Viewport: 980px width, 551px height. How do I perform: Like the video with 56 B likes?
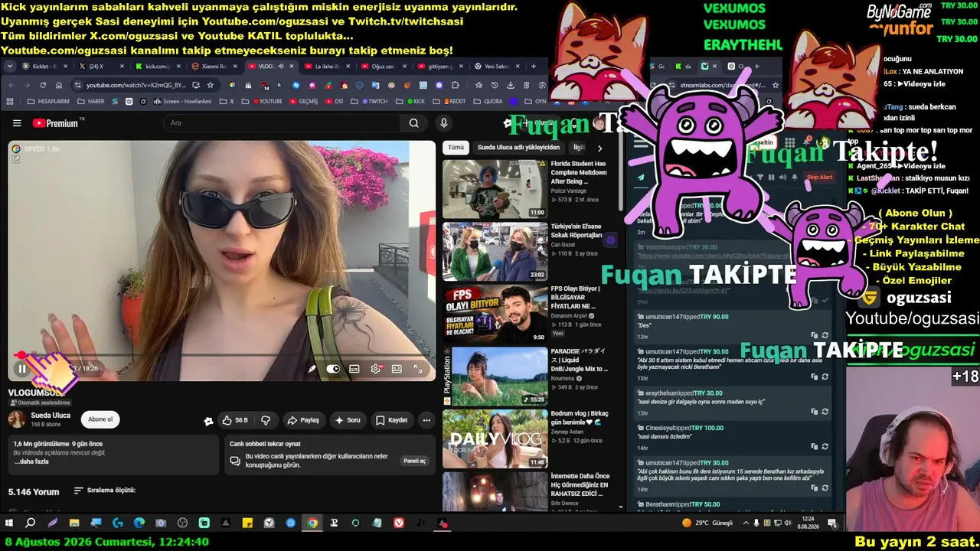tap(236, 420)
